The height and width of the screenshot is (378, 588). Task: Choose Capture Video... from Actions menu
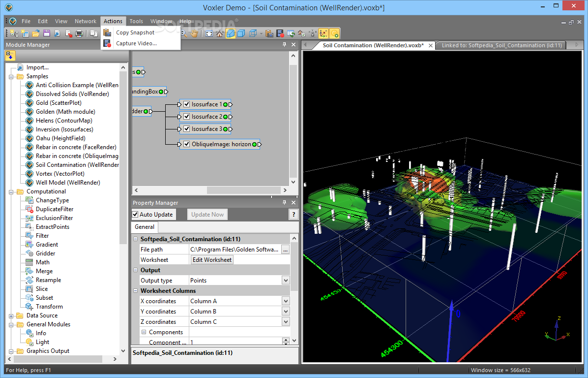pos(141,43)
